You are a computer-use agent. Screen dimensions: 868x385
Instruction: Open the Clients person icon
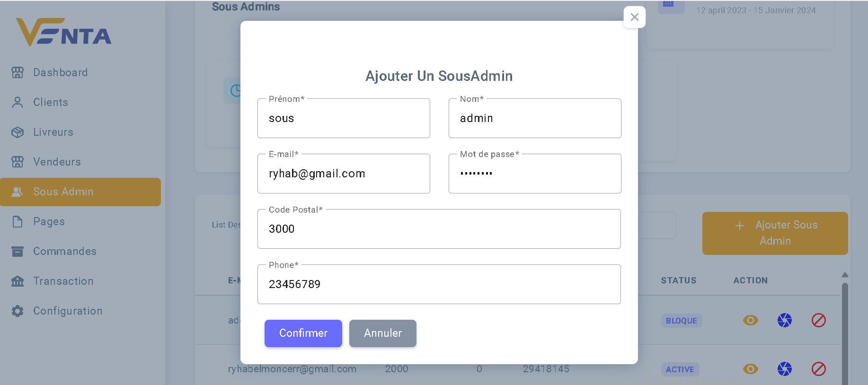click(18, 102)
